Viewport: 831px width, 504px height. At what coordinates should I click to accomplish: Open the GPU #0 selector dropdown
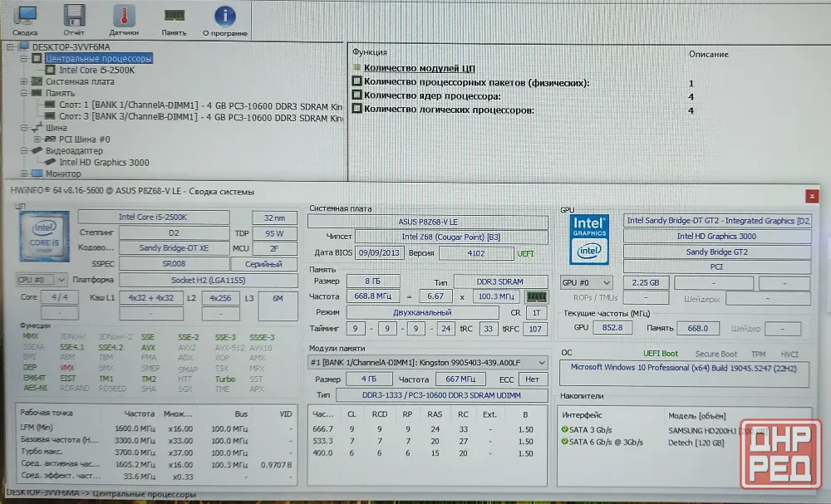587,282
